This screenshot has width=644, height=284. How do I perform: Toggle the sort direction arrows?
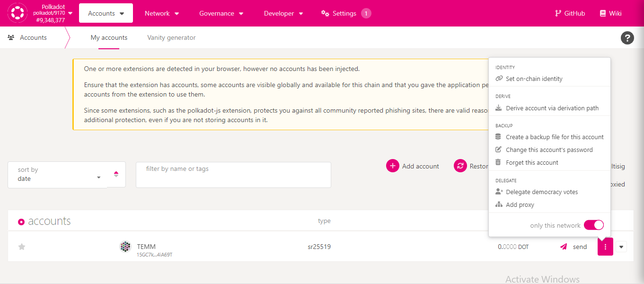pos(116,174)
